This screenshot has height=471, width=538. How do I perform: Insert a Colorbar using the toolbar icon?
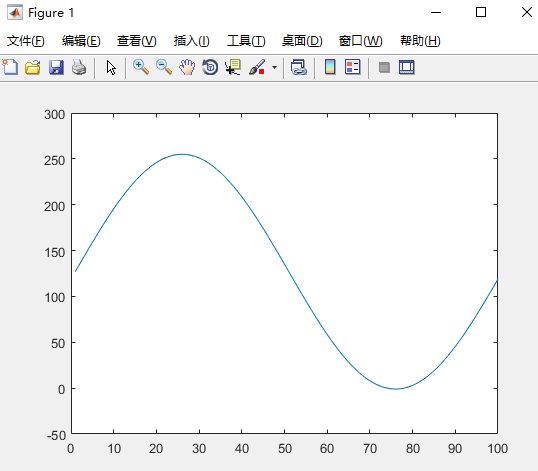(x=330, y=67)
